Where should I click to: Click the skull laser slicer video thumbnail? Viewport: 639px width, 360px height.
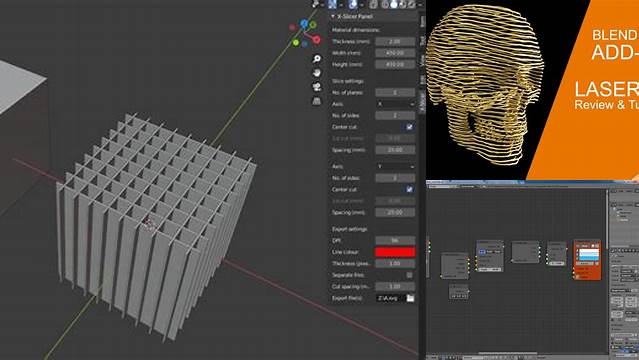pyautogui.click(x=532, y=90)
